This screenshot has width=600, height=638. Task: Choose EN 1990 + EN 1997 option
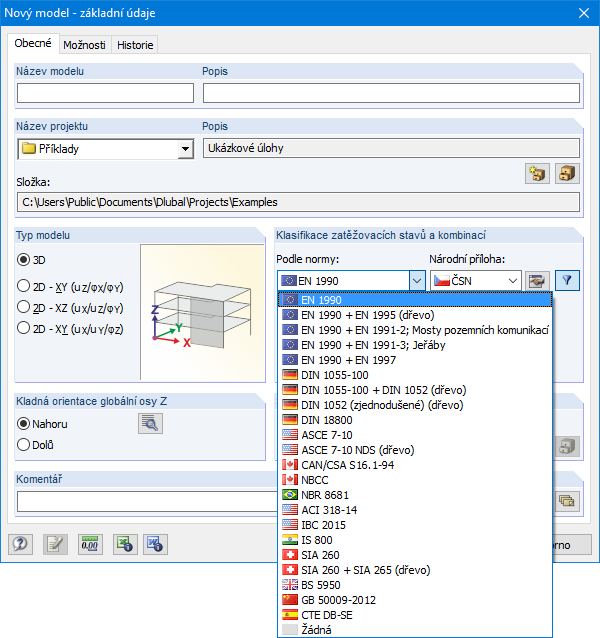pos(415,360)
